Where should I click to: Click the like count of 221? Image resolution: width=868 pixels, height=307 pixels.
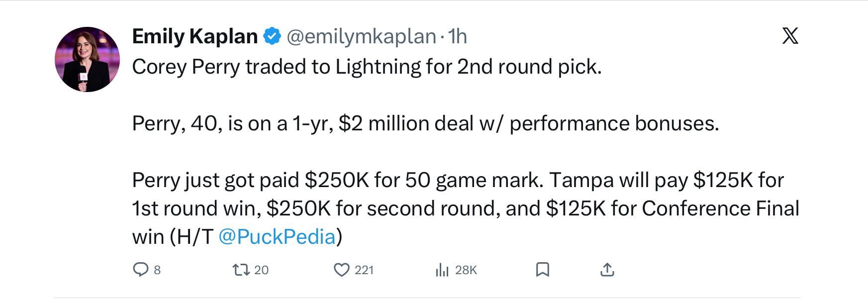click(364, 270)
